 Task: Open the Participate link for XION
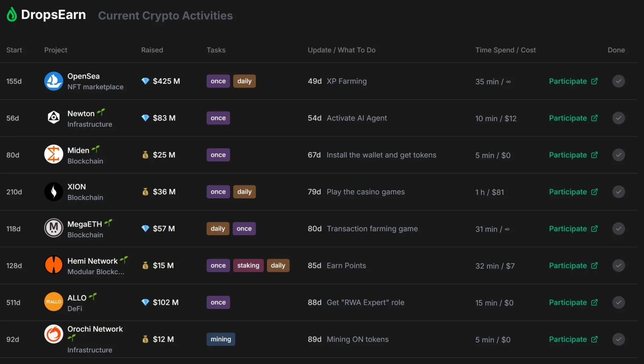tap(573, 192)
